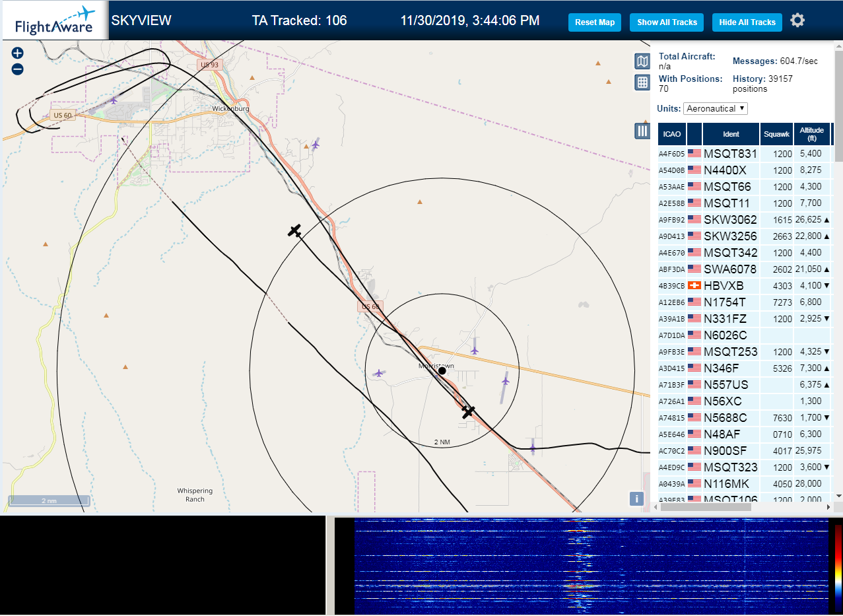This screenshot has width=843, height=616.
Task: Click the SKYVIEW title text
Action: click(141, 20)
